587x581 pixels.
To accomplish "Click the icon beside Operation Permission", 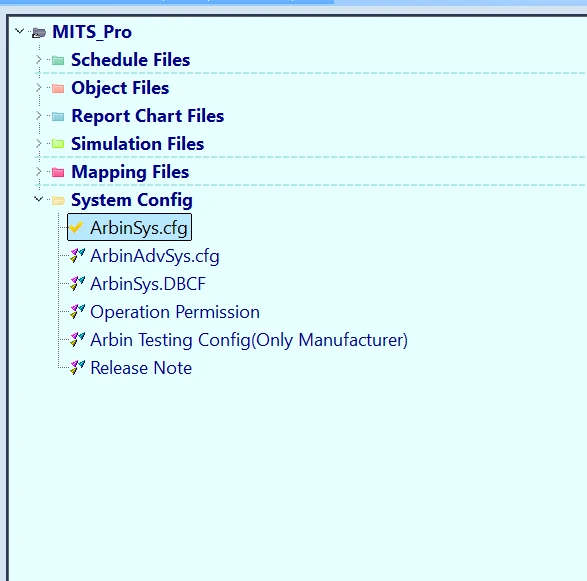I will [77, 311].
